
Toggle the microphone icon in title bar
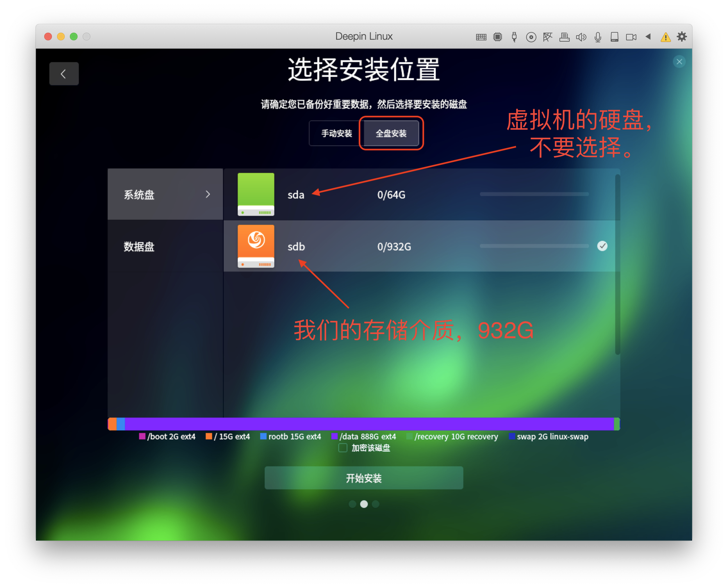click(x=598, y=37)
